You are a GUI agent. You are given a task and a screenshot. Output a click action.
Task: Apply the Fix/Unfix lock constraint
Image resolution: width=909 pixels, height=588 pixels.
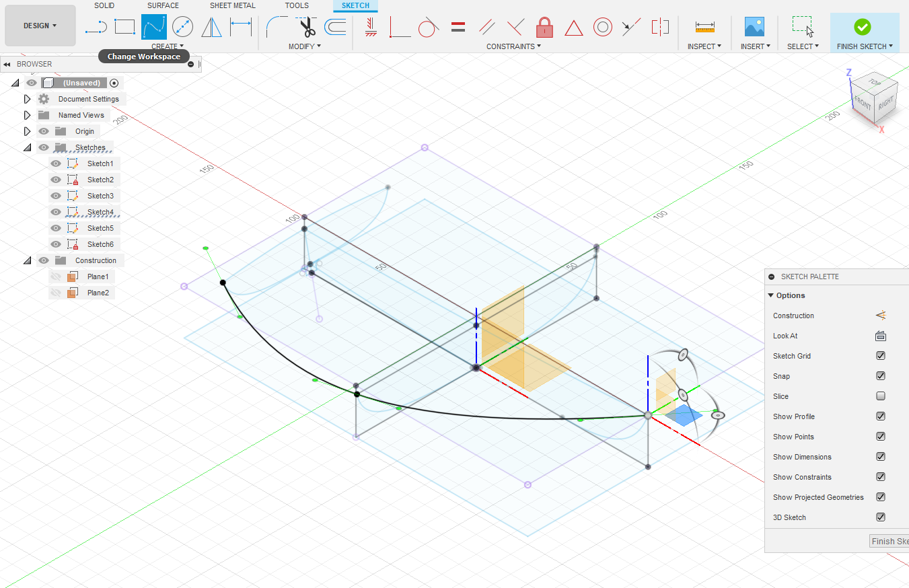pos(545,27)
